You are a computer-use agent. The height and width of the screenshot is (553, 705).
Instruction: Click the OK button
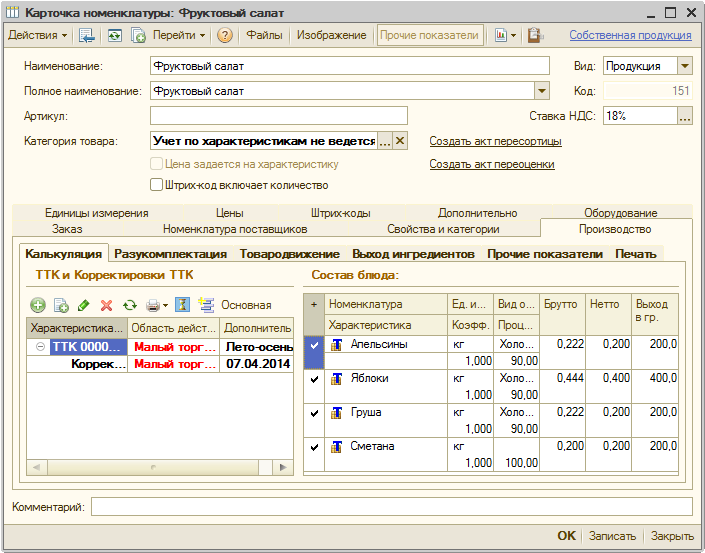[x=566, y=536]
